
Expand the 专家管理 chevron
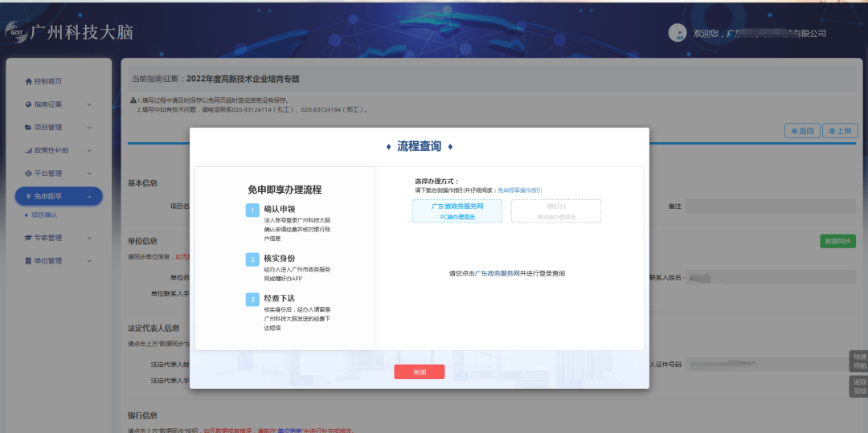[x=89, y=238]
